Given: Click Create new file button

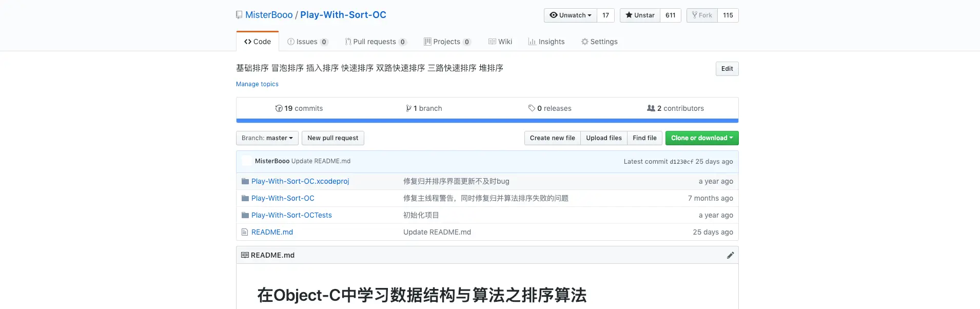Looking at the screenshot, I should click(x=553, y=138).
